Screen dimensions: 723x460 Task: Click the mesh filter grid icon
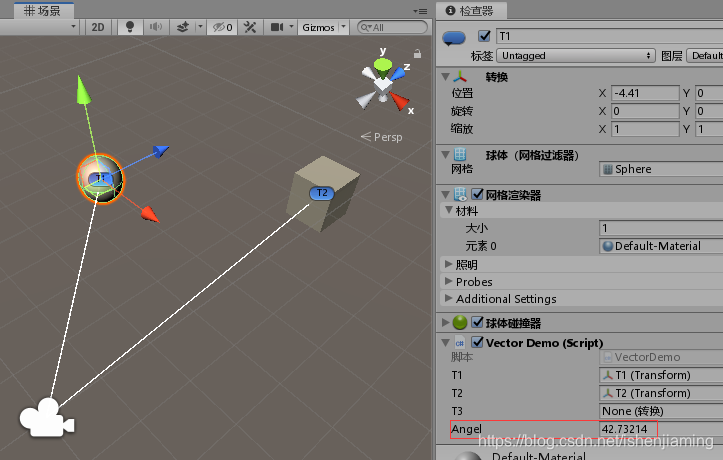460,154
